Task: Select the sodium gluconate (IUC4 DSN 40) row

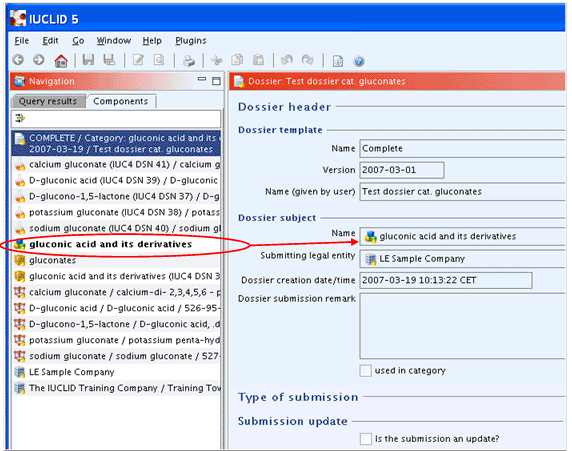Action: click(116, 228)
